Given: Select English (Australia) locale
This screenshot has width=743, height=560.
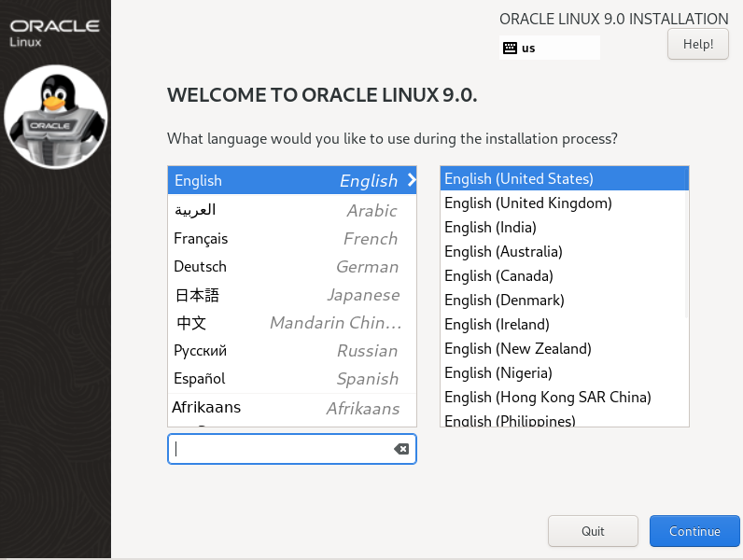Looking at the screenshot, I should click(565, 252).
